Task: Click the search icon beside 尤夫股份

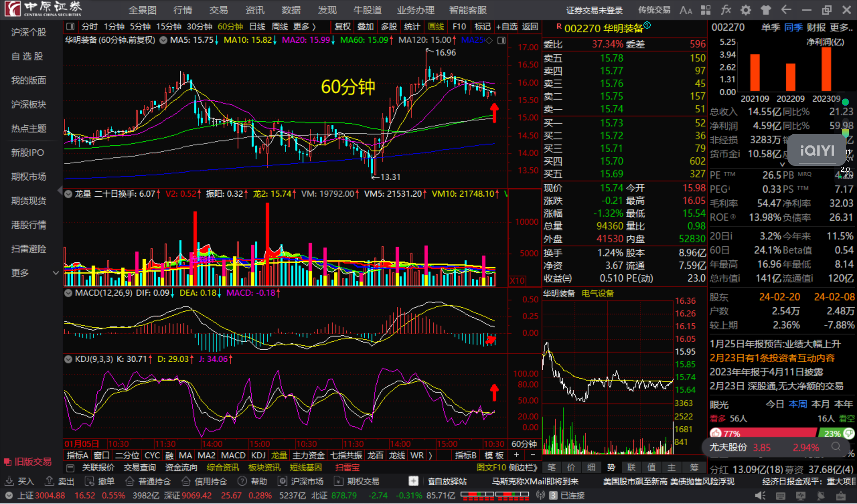Action: coord(836,446)
